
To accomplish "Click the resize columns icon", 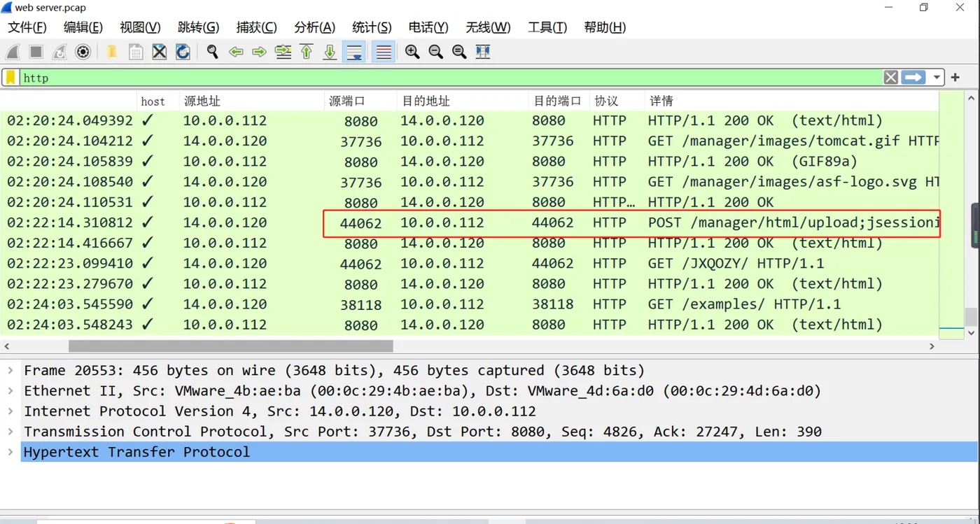I will click(483, 52).
